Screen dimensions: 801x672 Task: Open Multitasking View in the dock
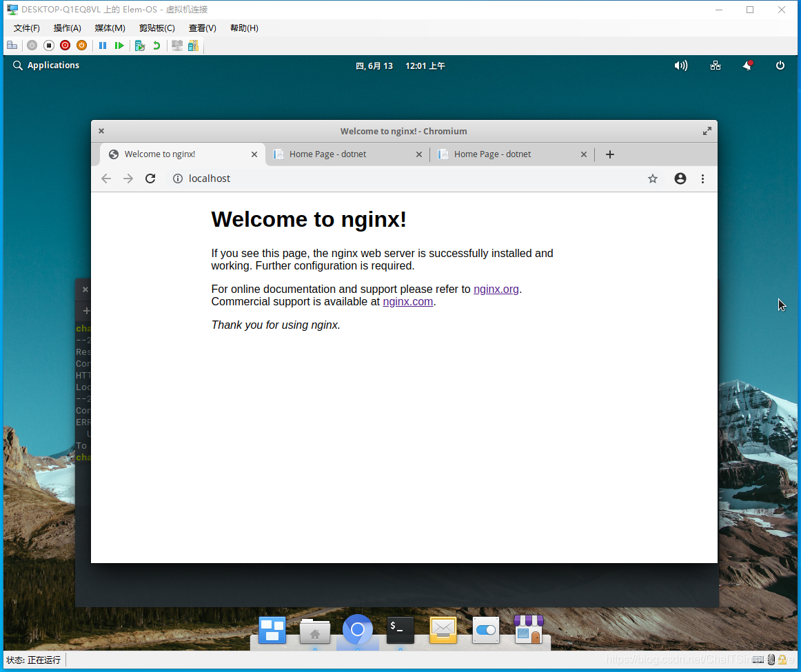[x=272, y=630]
